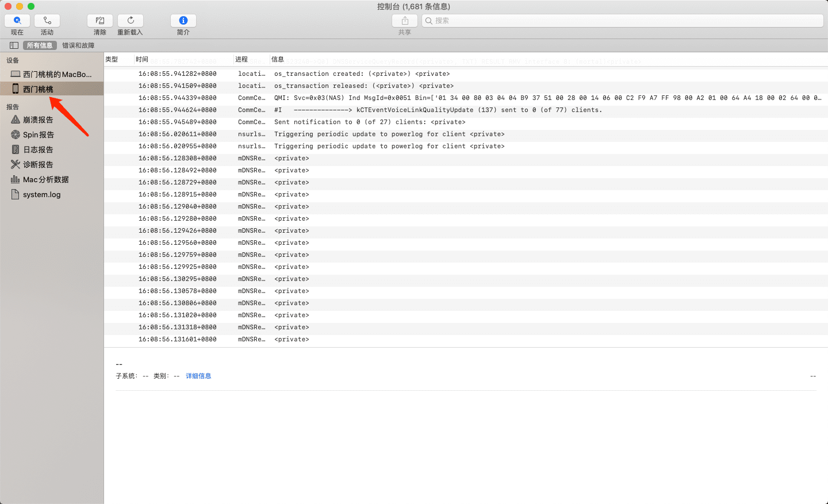Toggle the sidebar visibility icon

(x=14, y=45)
